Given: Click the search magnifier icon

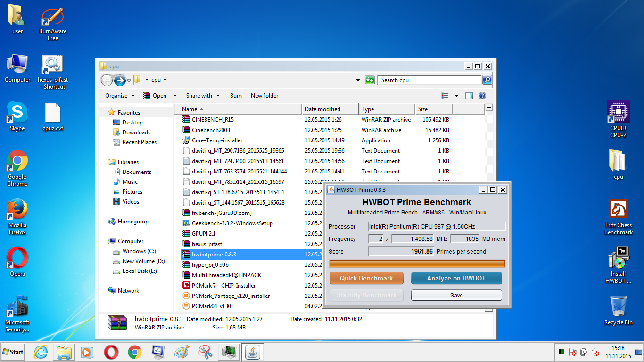Looking at the screenshot, I should (x=487, y=80).
